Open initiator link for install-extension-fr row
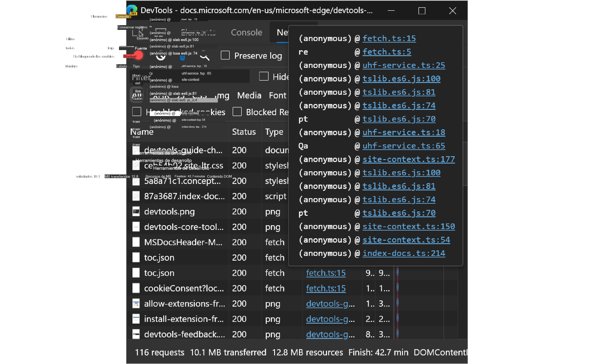 point(330,319)
